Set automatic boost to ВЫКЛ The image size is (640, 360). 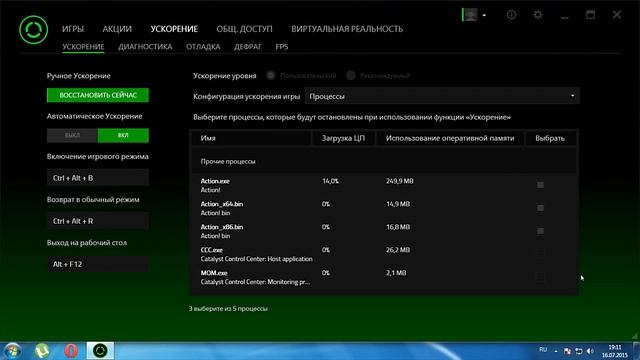click(72, 136)
